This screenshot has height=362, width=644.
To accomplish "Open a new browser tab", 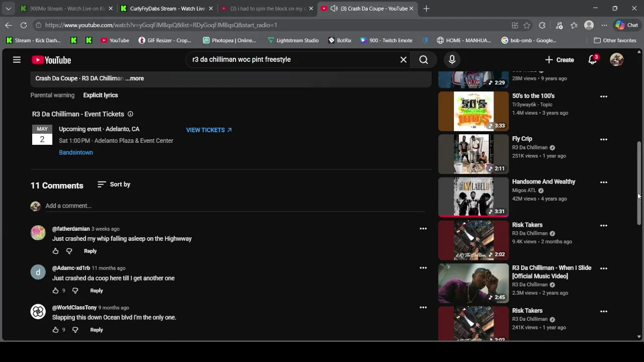I will pyautogui.click(x=426, y=9).
